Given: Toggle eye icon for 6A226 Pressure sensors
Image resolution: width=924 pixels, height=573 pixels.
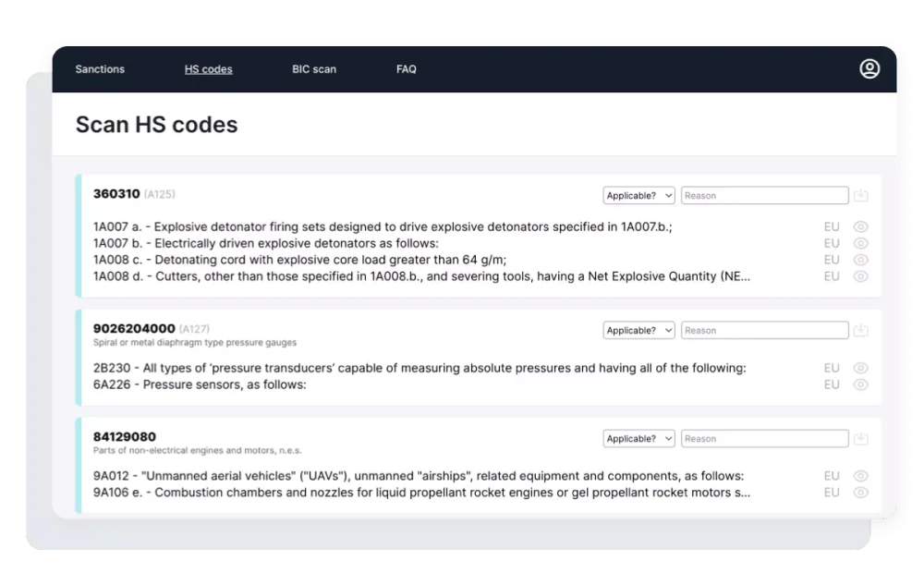Looking at the screenshot, I should [861, 384].
